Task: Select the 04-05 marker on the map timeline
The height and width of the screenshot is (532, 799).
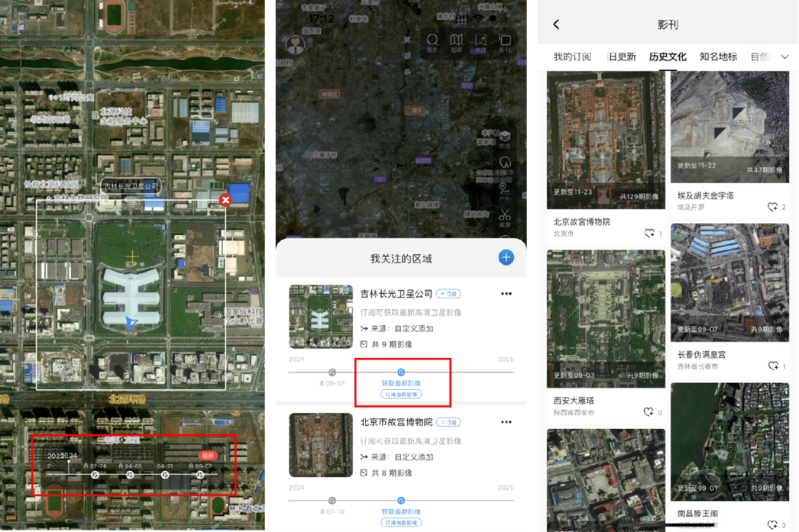Action: [x=131, y=474]
